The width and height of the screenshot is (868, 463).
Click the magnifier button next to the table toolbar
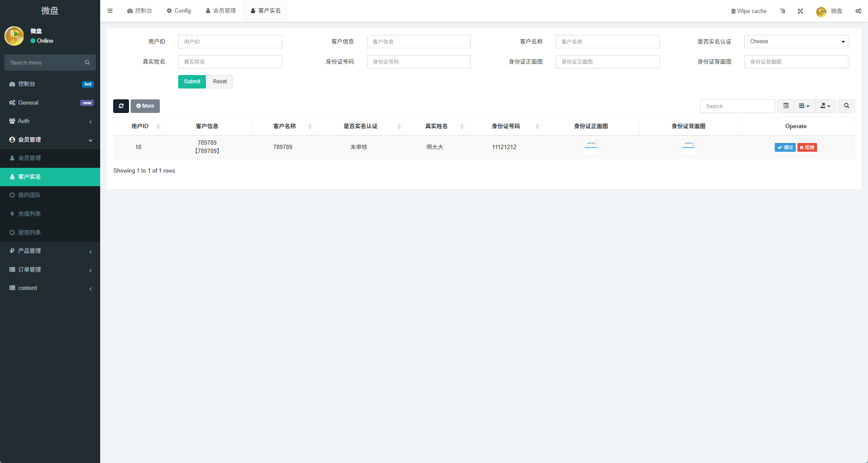(x=846, y=106)
